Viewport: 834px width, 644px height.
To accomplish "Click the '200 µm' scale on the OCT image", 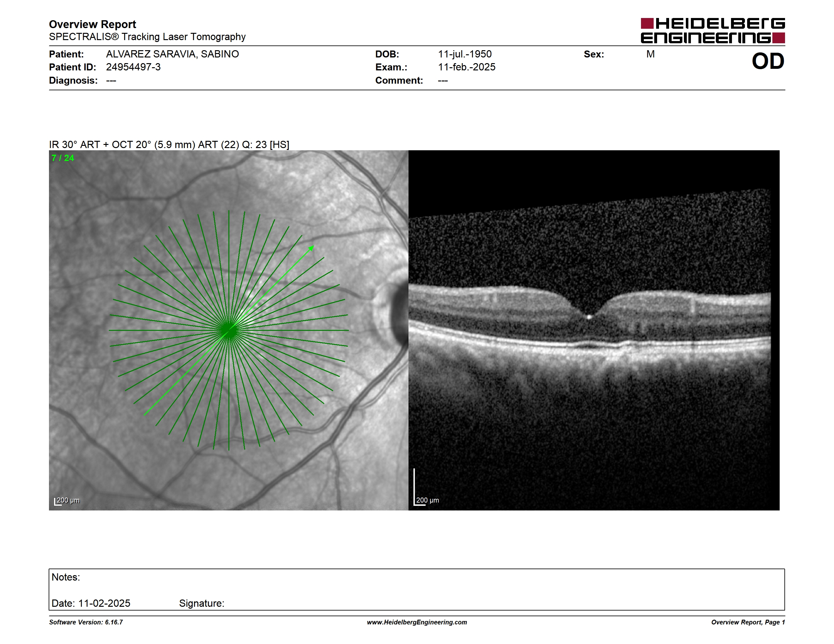I will (426, 500).
